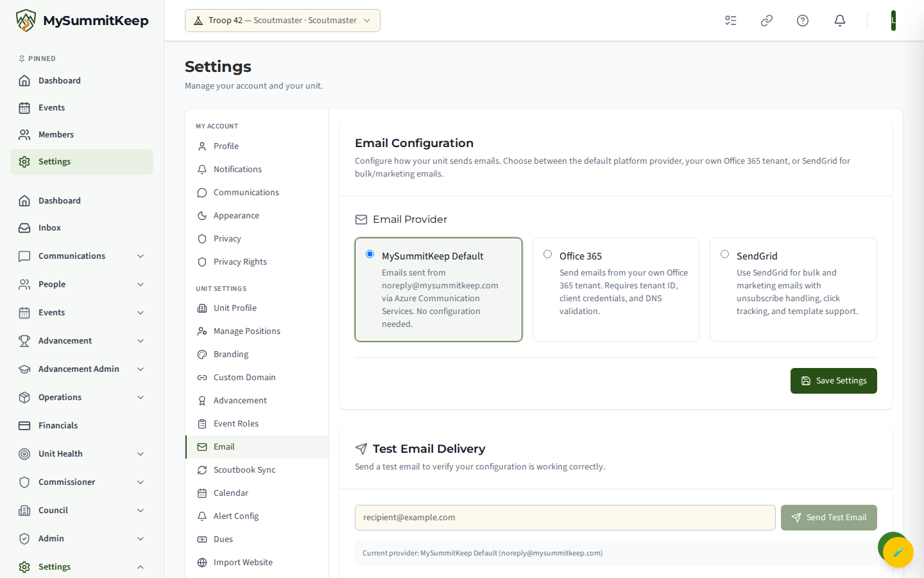Image resolution: width=924 pixels, height=578 pixels.
Task: Click the Branding palette icon
Action: [202, 355]
